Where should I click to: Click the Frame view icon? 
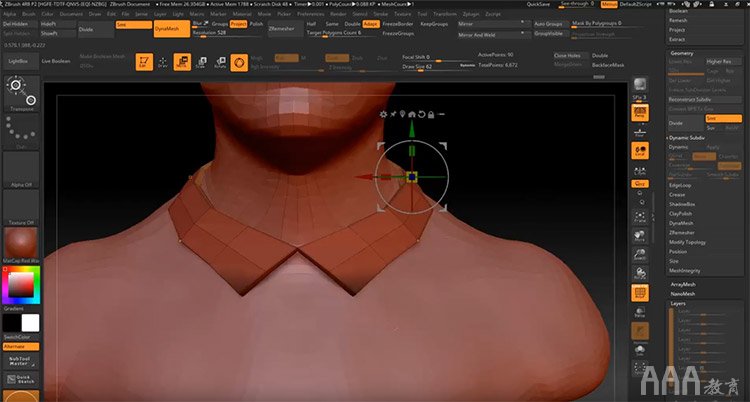(x=640, y=216)
